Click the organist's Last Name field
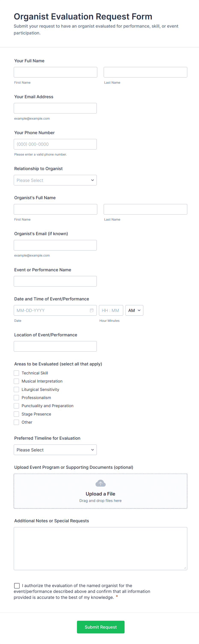The height and width of the screenshot is (644, 199). click(x=145, y=209)
